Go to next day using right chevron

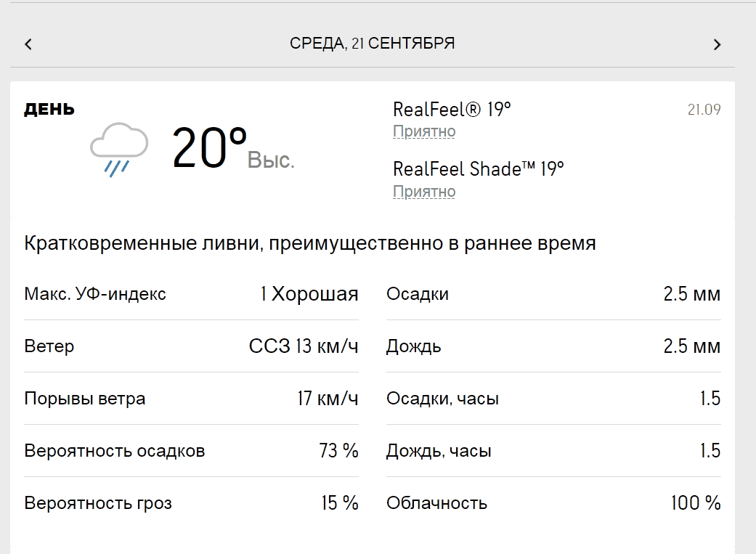717,44
